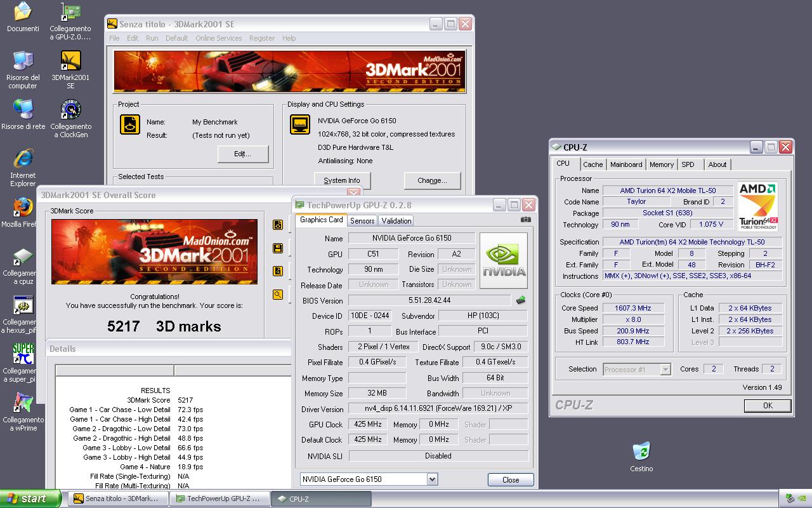
Task: Switch to the Validation tab in GPU-Z
Action: pos(396,220)
